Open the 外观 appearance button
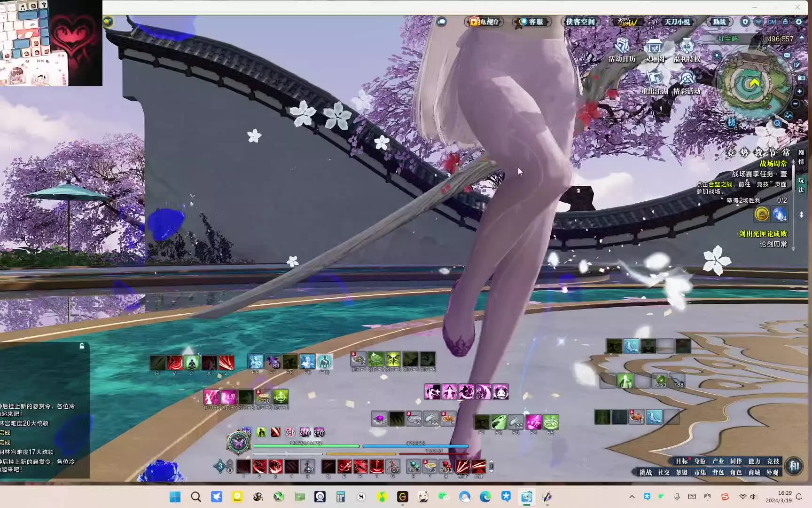812x508 pixels. pos(773,472)
